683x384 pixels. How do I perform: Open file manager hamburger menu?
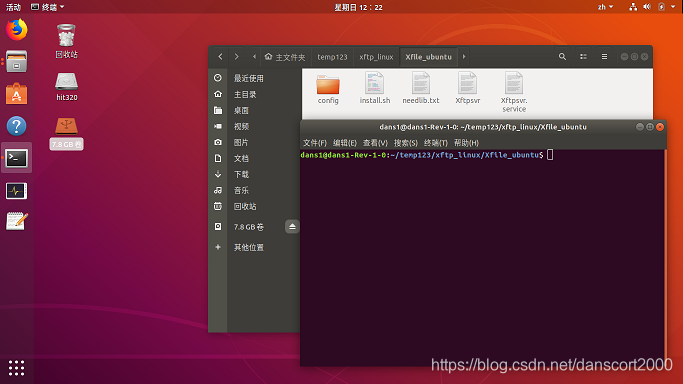[x=604, y=57]
